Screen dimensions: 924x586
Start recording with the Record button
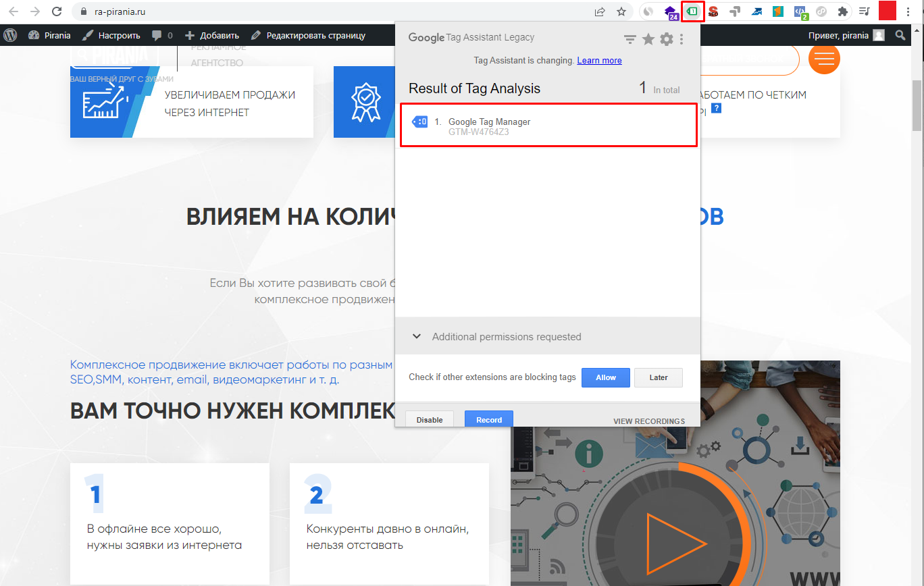click(488, 419)
